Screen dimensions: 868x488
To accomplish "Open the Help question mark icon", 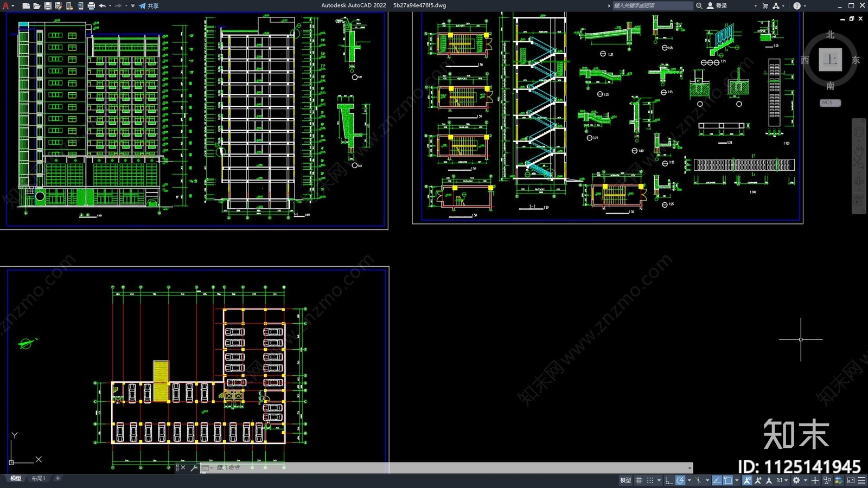I will coord(796,5).
